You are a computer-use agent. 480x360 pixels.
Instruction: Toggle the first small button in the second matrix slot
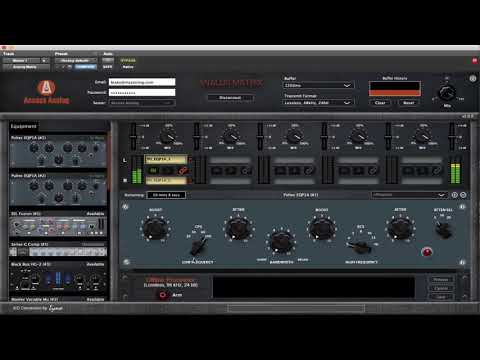[x=217, y=171]
